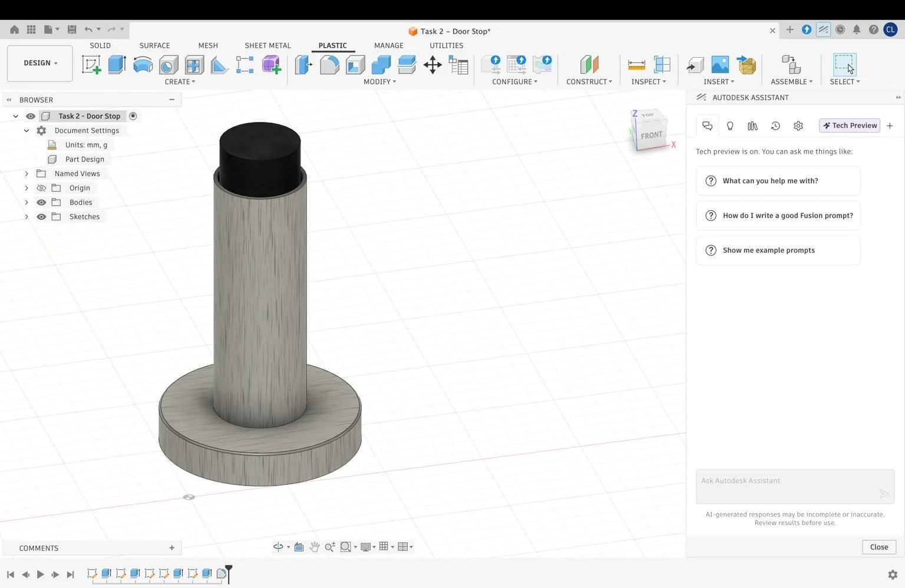The height and width of the screenshot is (588, 905).
Task: Show the hidden Origin folder
Action: 41,188
